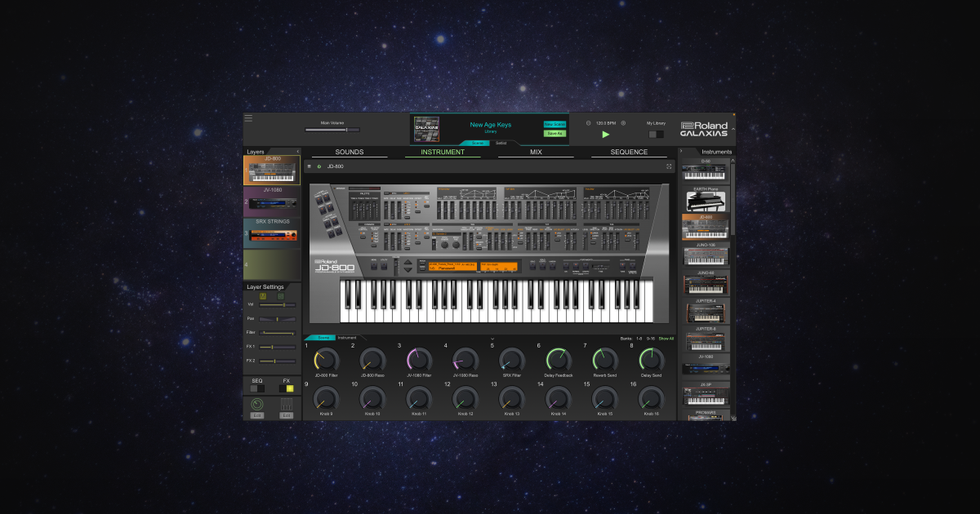Switch to the MIX tab

coord(535,152)
